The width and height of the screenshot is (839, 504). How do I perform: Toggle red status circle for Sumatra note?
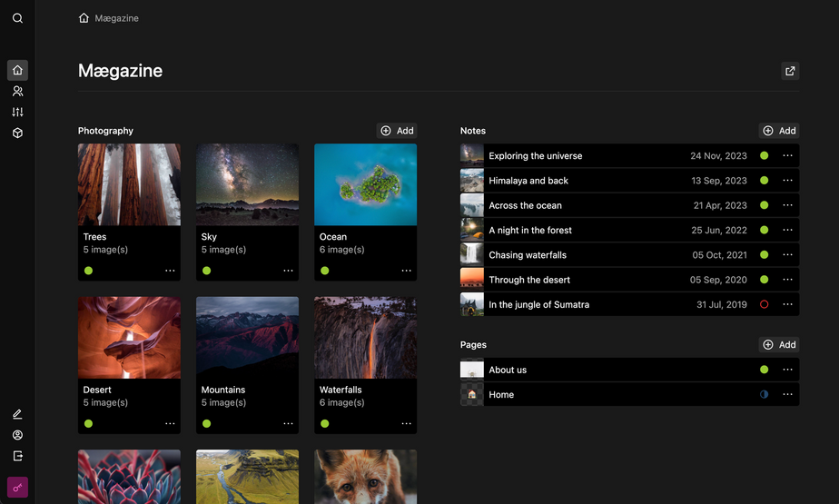[x=764, y=305]
